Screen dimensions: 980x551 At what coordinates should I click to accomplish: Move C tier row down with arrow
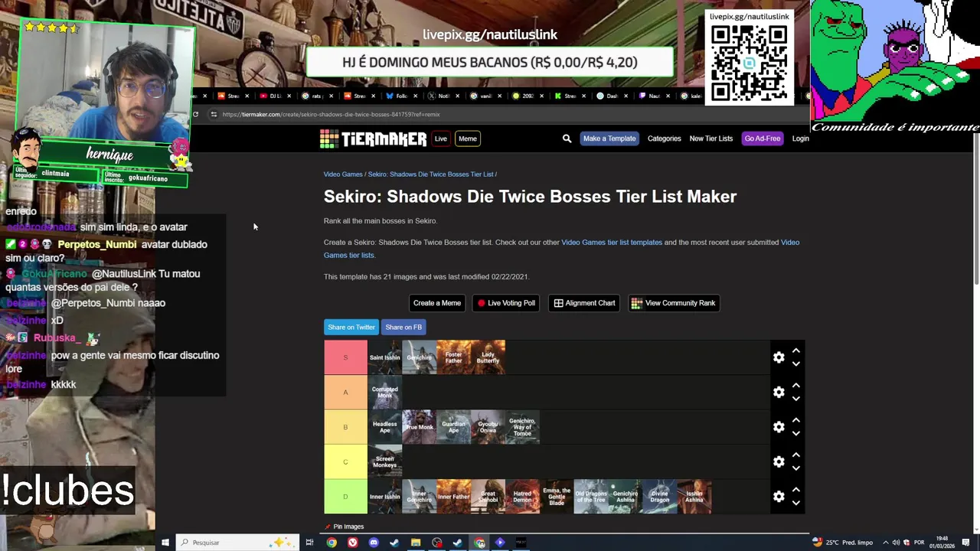tap(796, 468)
